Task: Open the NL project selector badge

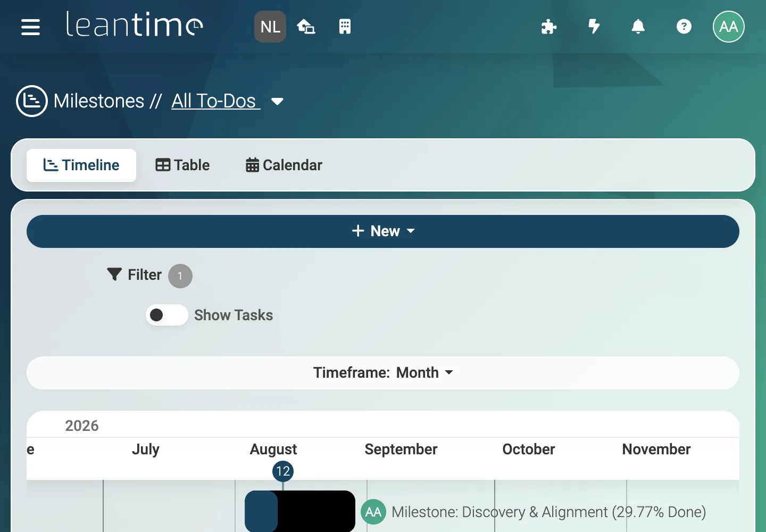Action: coord(270,27)
